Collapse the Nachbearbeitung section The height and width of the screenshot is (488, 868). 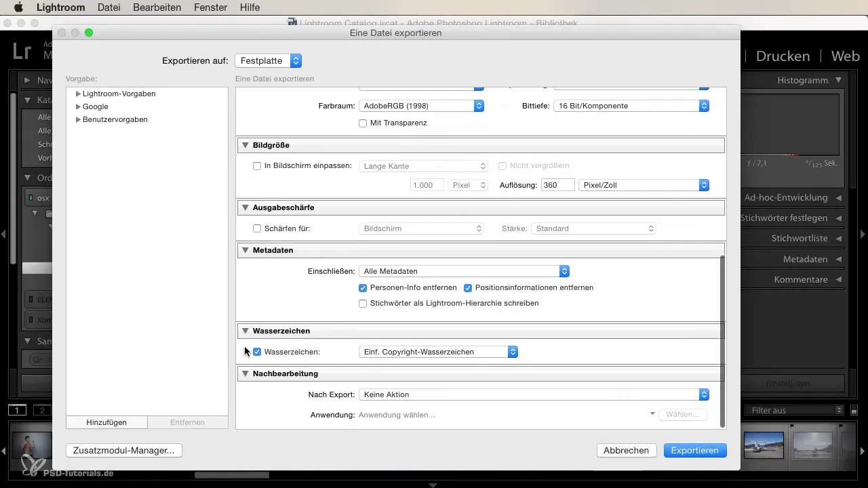(245, 373)
